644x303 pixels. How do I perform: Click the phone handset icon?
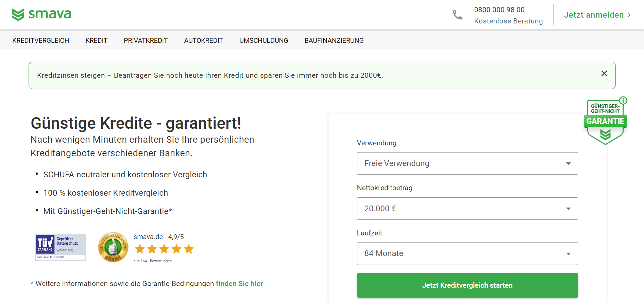click(458, 15)
